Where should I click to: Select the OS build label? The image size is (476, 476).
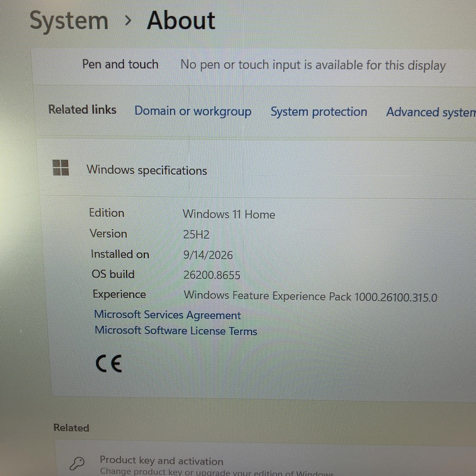(113, 274)
